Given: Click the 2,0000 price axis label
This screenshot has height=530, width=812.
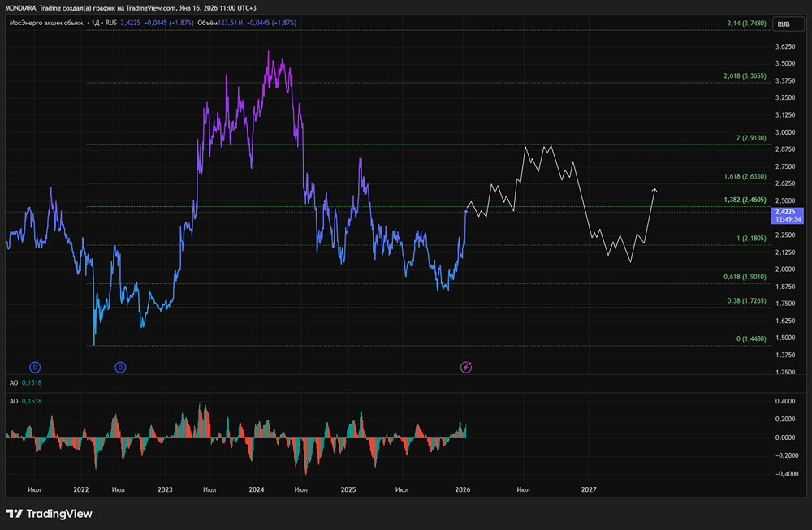Looking at the screenshot, I should [785, 269].
